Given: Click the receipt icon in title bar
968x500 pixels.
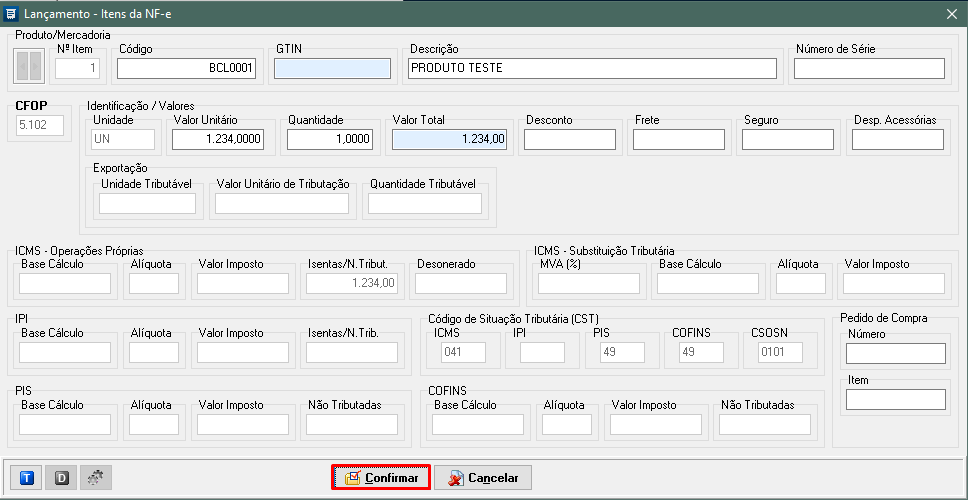Looking at the screenshot, I should (12, 13).
